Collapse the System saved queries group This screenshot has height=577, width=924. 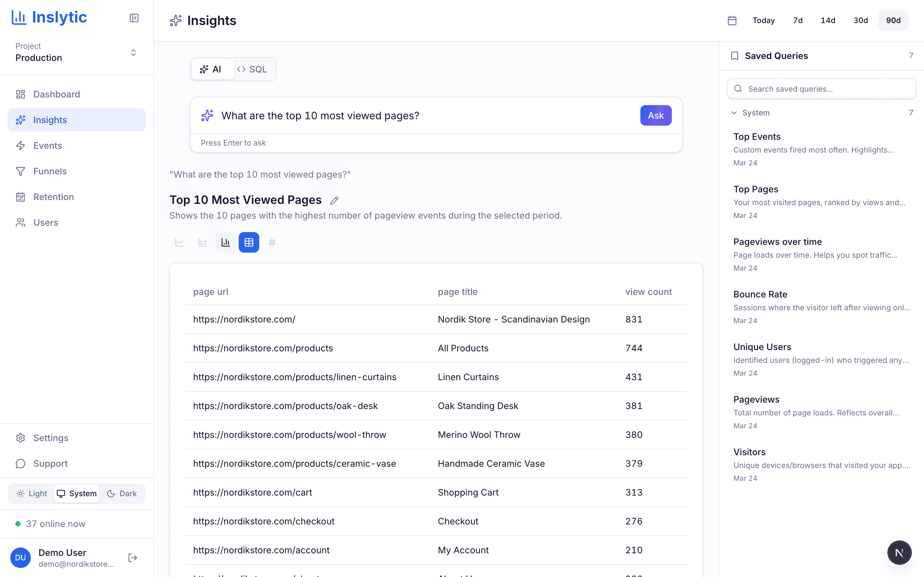(734, 113)
